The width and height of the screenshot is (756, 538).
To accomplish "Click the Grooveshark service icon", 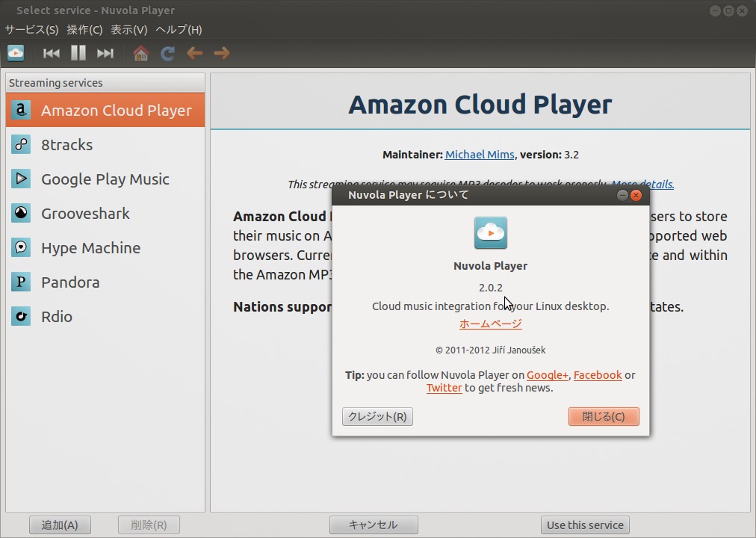I will [x=21, y=213].
